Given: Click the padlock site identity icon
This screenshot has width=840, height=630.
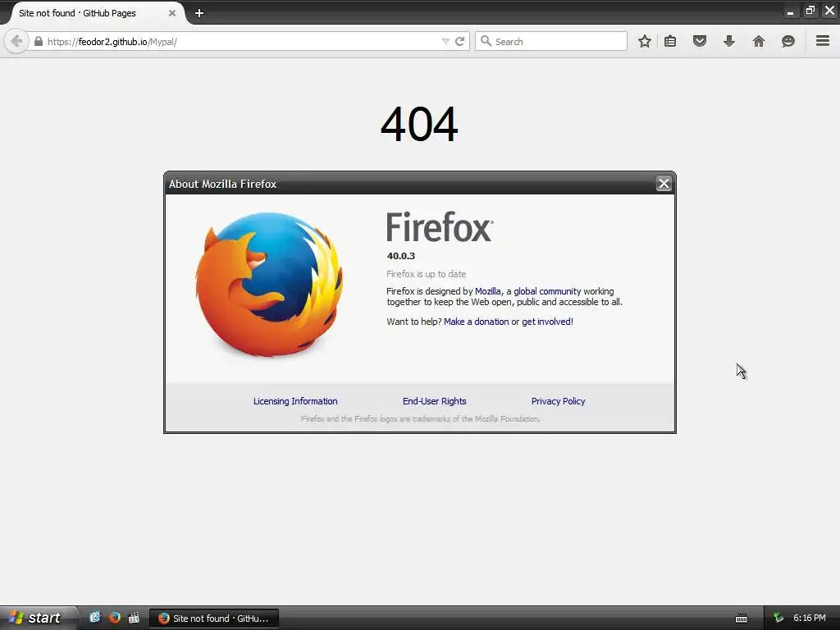Looking at the screenshot, I should [38, 41].
